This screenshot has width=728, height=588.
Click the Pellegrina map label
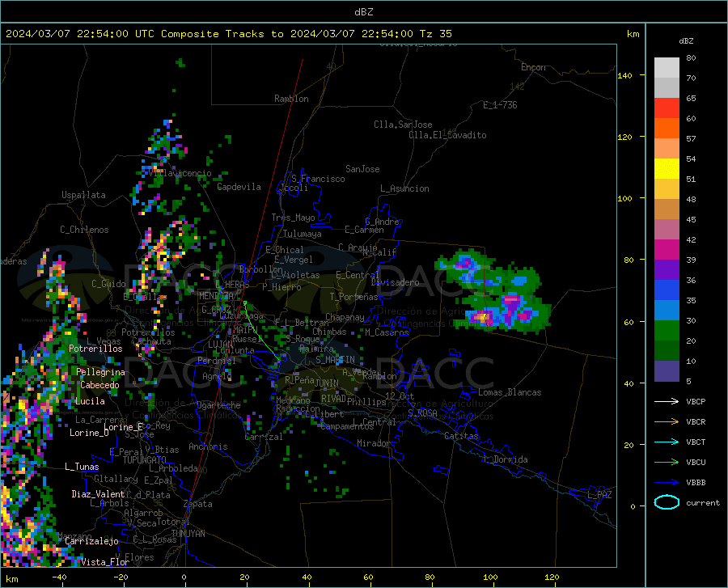101,372
